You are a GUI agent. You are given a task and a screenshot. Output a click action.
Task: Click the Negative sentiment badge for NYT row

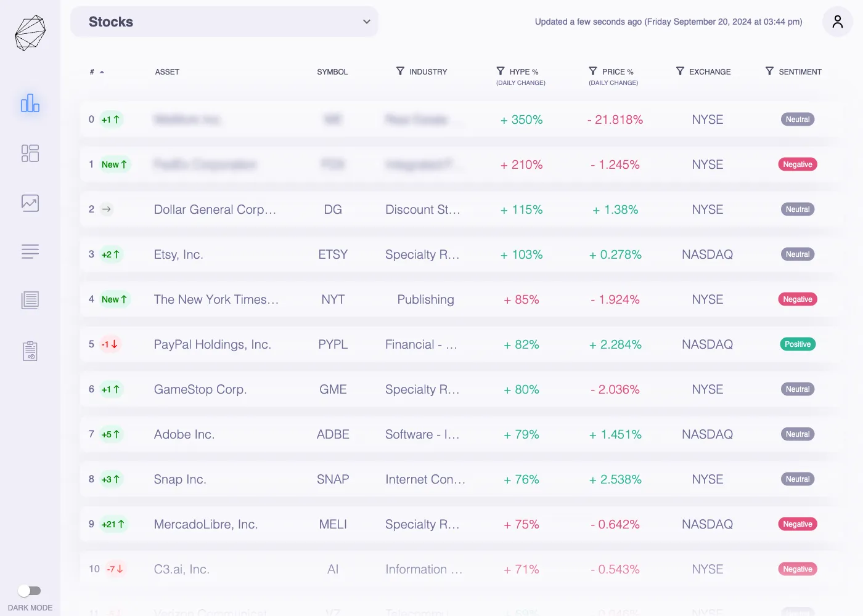798,299
